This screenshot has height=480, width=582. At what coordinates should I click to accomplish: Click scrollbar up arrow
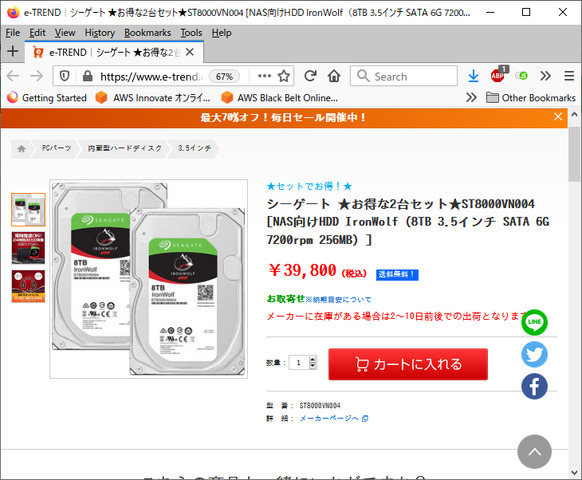(574, 114)
